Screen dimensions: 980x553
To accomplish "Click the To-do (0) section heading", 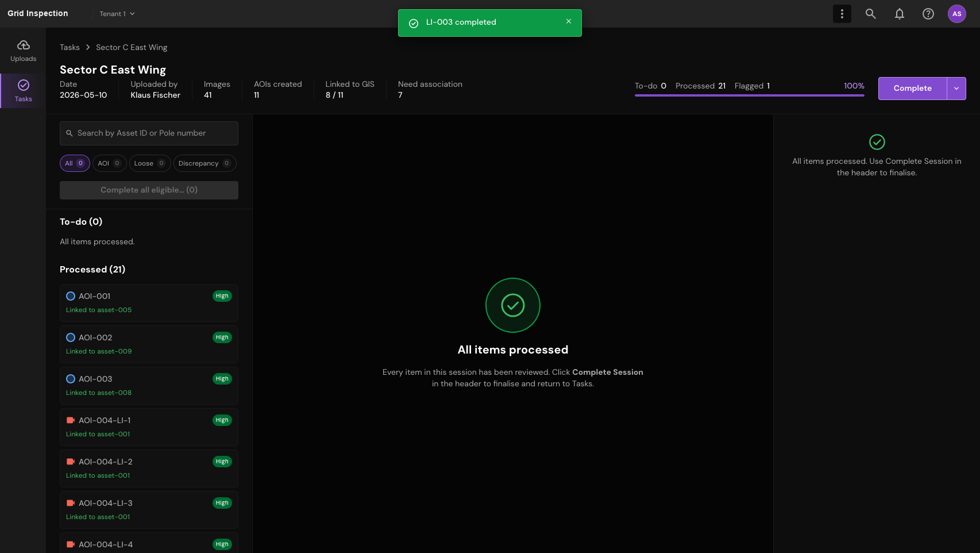I will [x=81, y=222].
